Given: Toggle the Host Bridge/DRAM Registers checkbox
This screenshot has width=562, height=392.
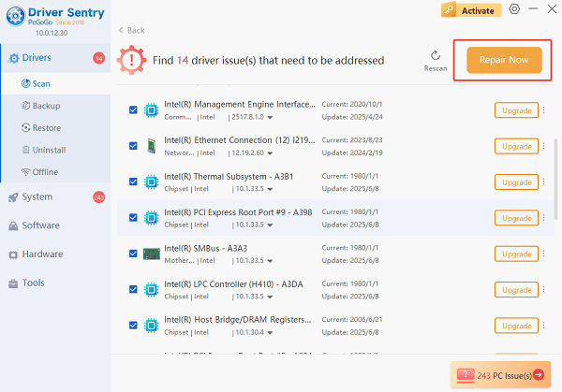Looking at the screenshot, I should [x=133, y=326].
